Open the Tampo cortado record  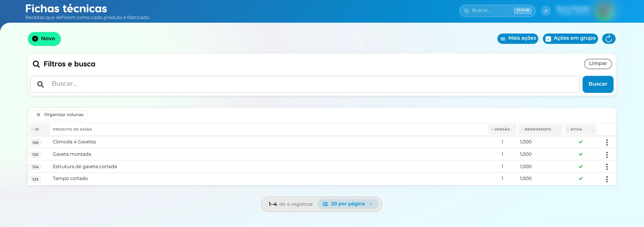coord(70,179)
